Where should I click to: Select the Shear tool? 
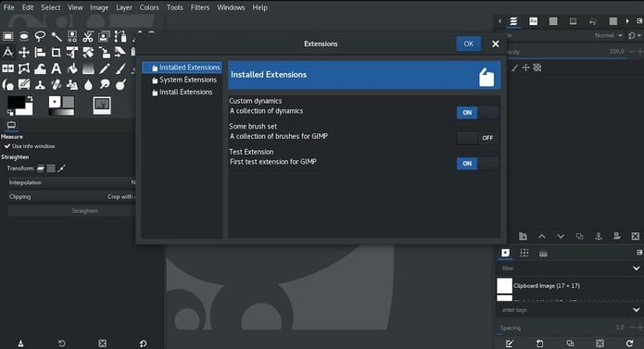(120, 52)
